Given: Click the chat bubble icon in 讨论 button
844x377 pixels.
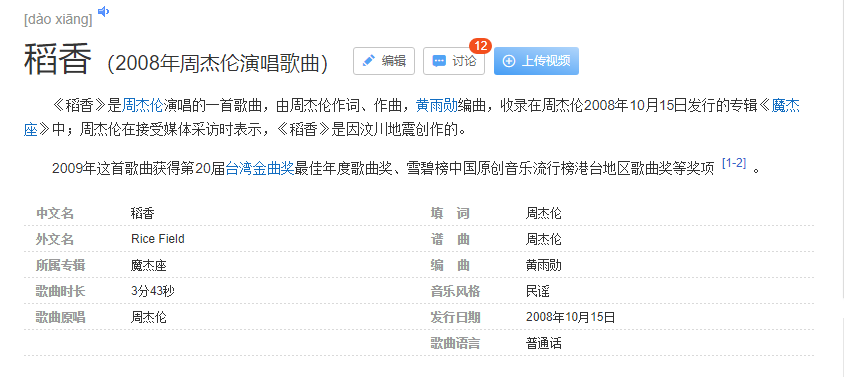Looking at the screenshot, I should (x=439, y=61).
